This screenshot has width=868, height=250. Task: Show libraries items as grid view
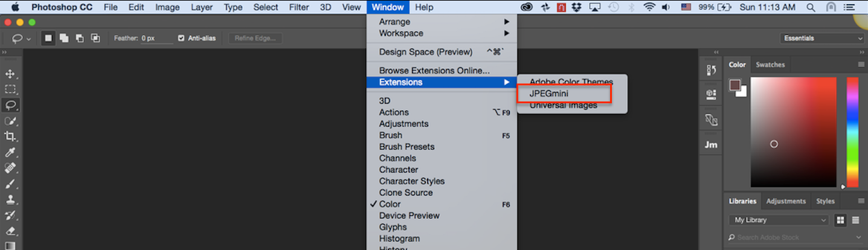[840, 220]
